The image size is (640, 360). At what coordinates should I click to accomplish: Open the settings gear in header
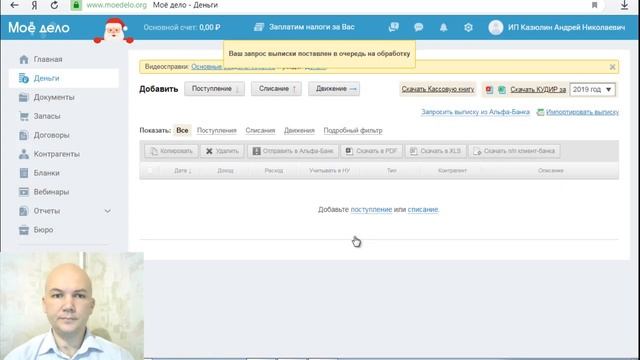(468, 27)
